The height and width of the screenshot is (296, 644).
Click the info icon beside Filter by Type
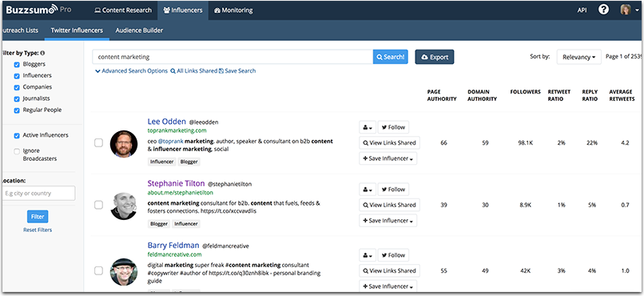click(x=42, y=53)
